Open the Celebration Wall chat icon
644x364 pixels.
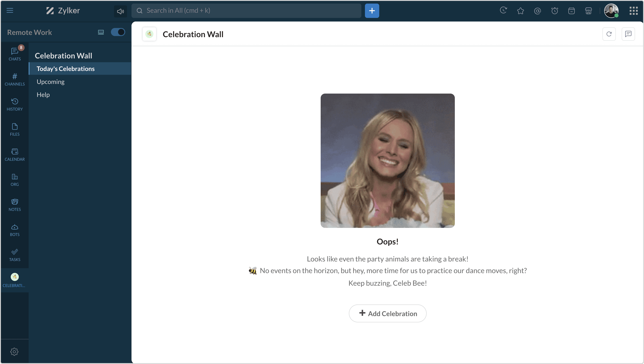[x=628, y=34]
